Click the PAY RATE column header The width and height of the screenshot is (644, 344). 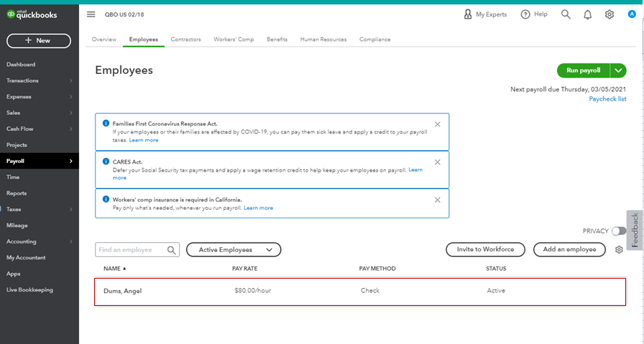(245, 269)
